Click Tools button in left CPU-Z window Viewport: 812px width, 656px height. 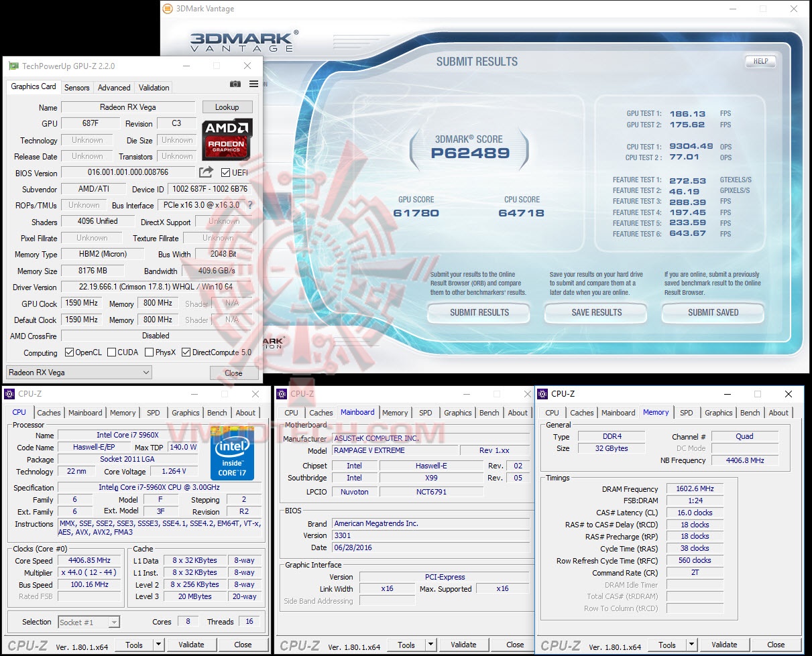[134, 645]
